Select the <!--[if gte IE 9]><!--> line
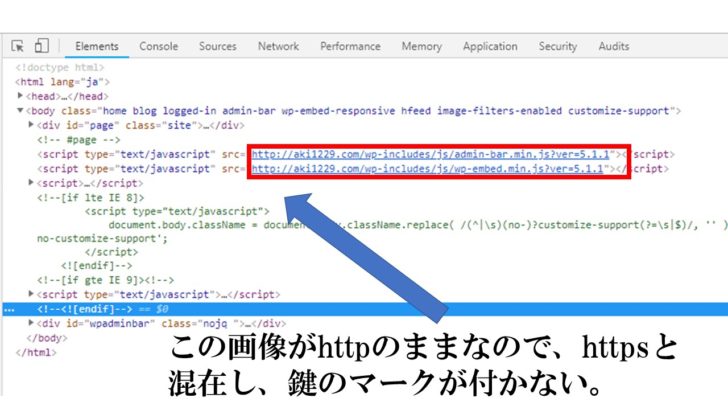 tap(105, 280)
